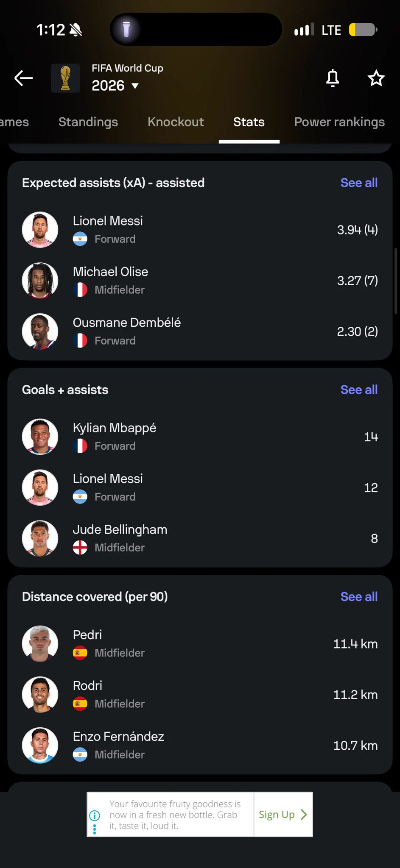Switch to the Knockout tab
This screenshot has height=868, width=400.
click(176, 122)
